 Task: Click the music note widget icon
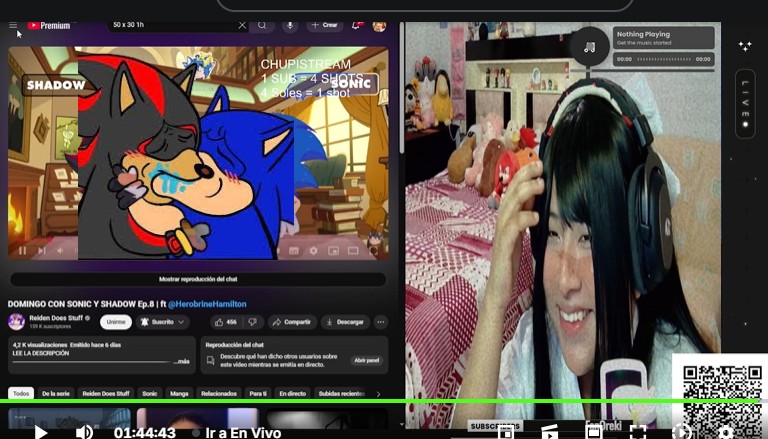click(x=590, y=47)
